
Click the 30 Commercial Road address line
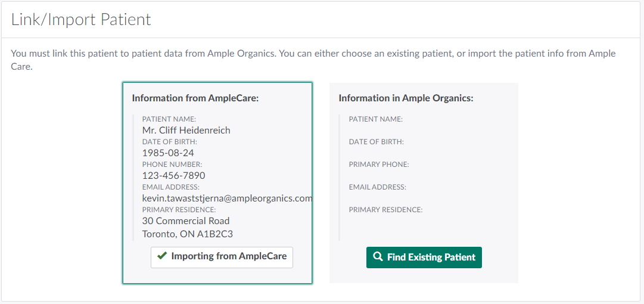[186, 221]
